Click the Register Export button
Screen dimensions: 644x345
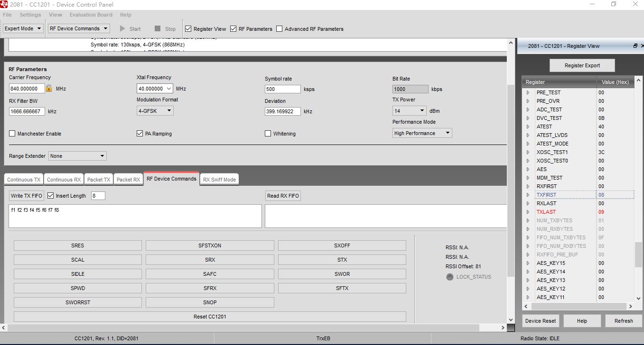[x=582, y=65]
